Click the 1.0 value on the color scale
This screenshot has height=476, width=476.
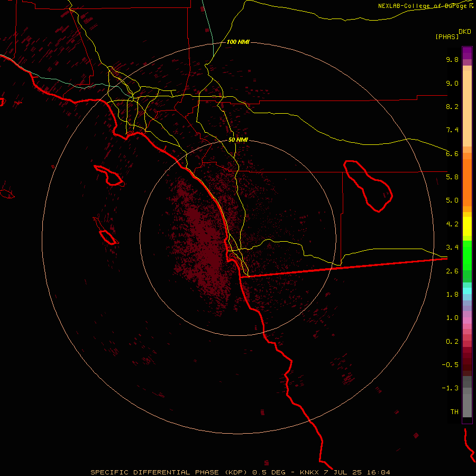tap(452, 318)
